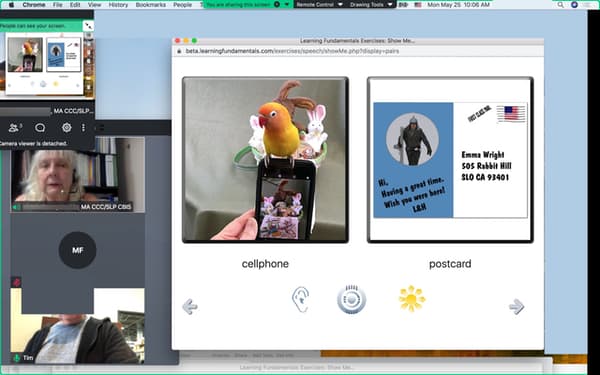
Task: Open the View menu
Action: [x=94, y=5]
